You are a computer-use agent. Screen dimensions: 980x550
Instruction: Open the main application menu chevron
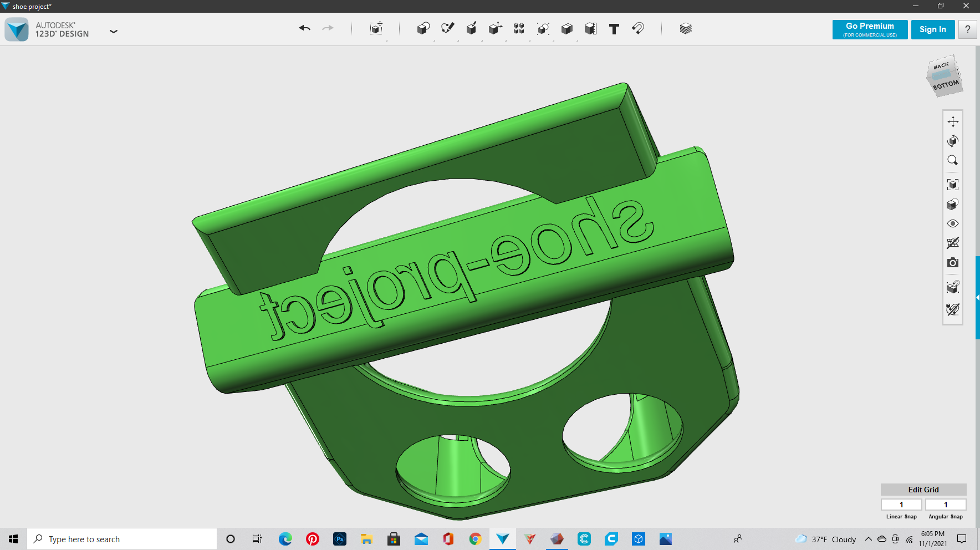pyautogui.click(x=114, y=32)
